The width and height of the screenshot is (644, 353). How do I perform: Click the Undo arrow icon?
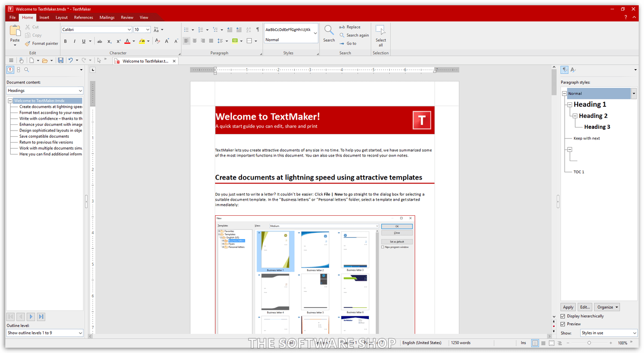(x=70, y=60)
